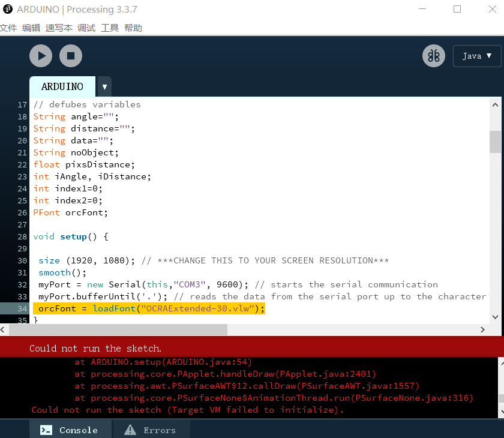Open the 速写本 menu
Viewport: 504px width, 438px height.
click(x=59, y=28)
